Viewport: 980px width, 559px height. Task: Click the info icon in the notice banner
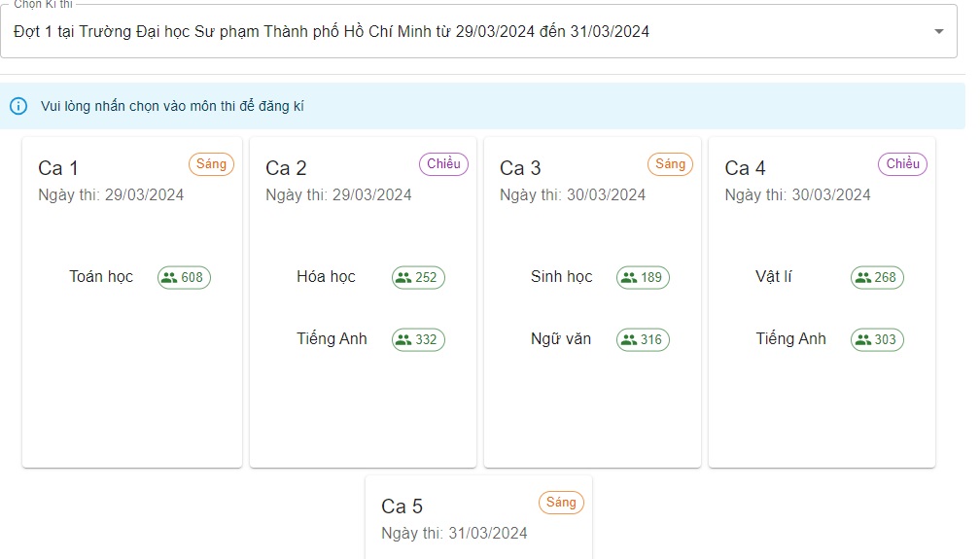[18, 106]
